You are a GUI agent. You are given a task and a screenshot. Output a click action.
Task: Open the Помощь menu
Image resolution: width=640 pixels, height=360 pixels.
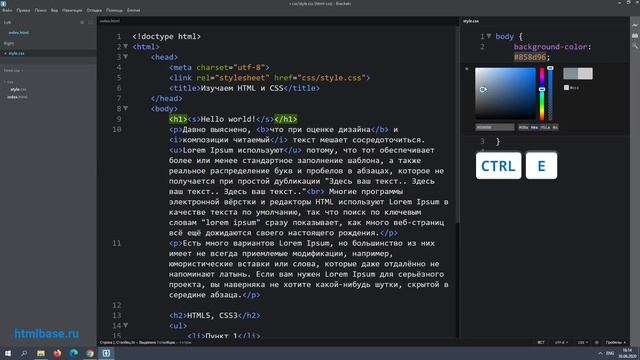[x=114, y=10]
